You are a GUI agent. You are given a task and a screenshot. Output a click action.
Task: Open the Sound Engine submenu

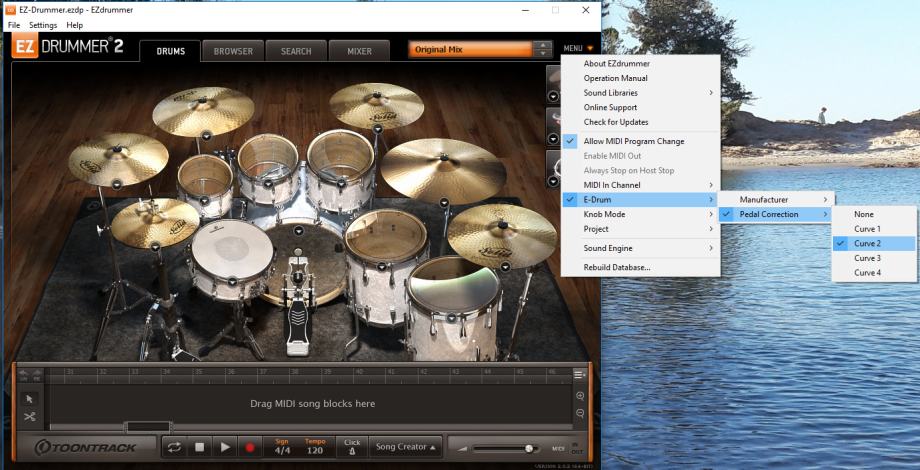(x=641, y=248)
